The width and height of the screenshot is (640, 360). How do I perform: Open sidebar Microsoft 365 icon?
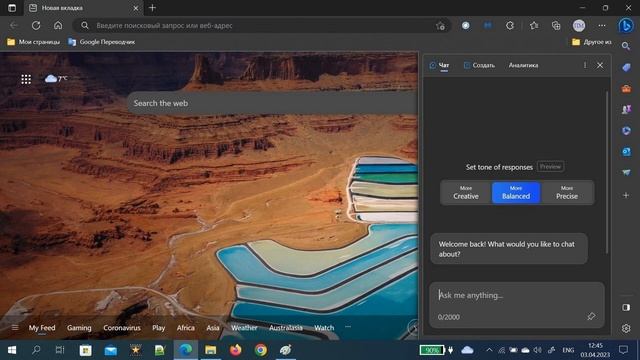(x=626, y=131)
